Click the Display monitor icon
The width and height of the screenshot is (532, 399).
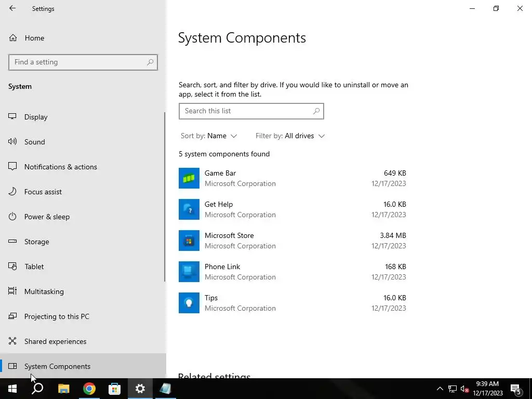click(12, 117)
